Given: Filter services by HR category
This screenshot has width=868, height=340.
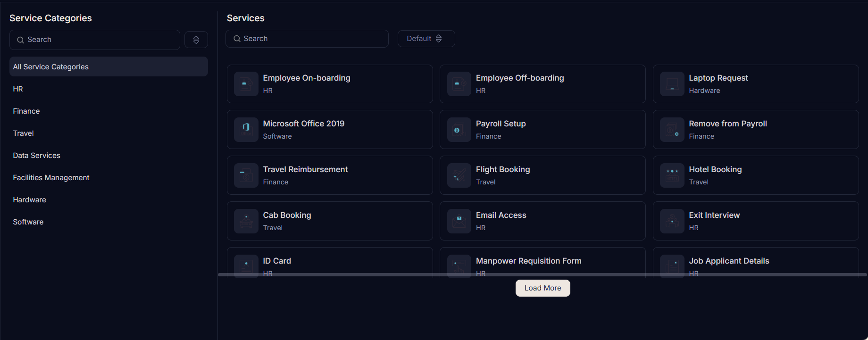Looking at the screenshot, I should tap(108, 89).
